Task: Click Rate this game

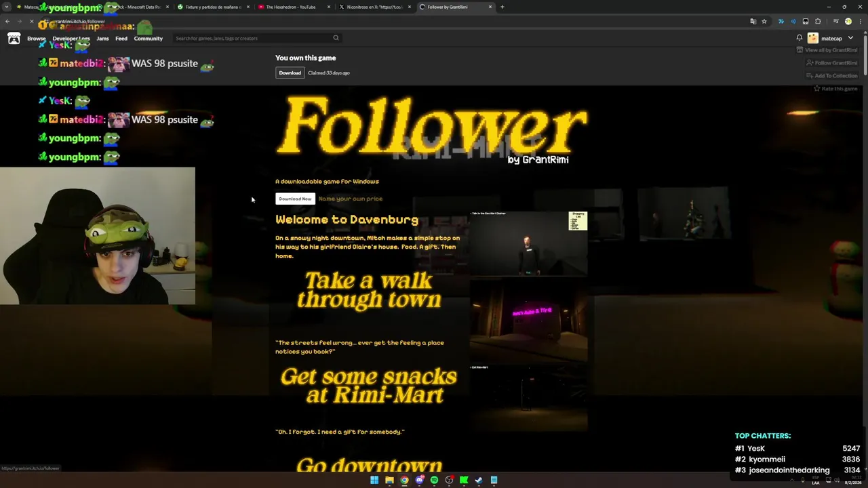Action: (x=835, y=89)
